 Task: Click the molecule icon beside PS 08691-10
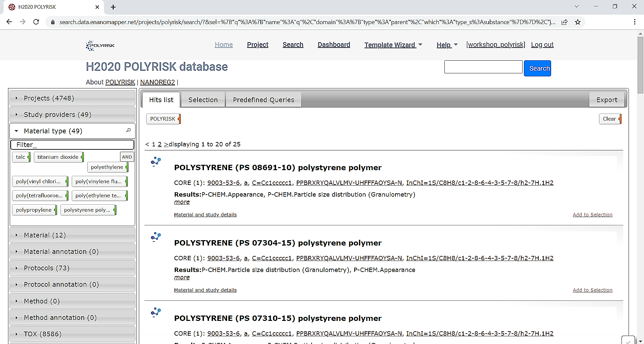click(156, 161)
